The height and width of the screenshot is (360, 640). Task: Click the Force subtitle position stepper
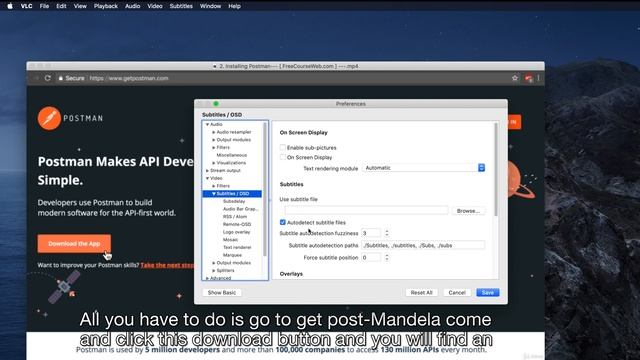pyautogui.click(x=387, y=258)
